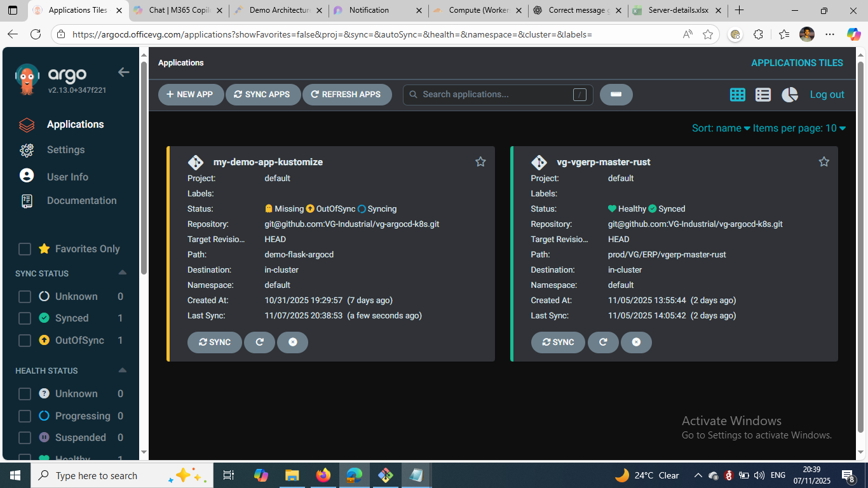Viewport: 868px width, 488px height.
Task: Open the User Info menu item
Action: (x=67, y=177)
